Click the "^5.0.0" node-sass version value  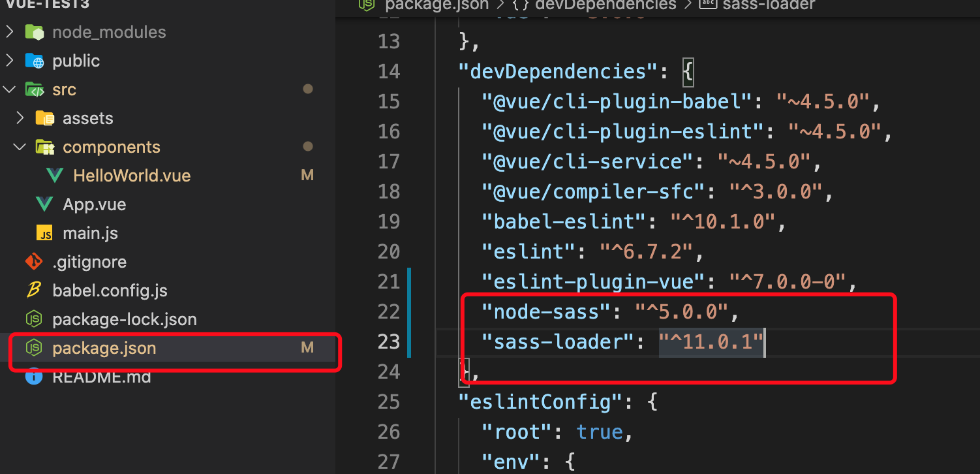682,311
